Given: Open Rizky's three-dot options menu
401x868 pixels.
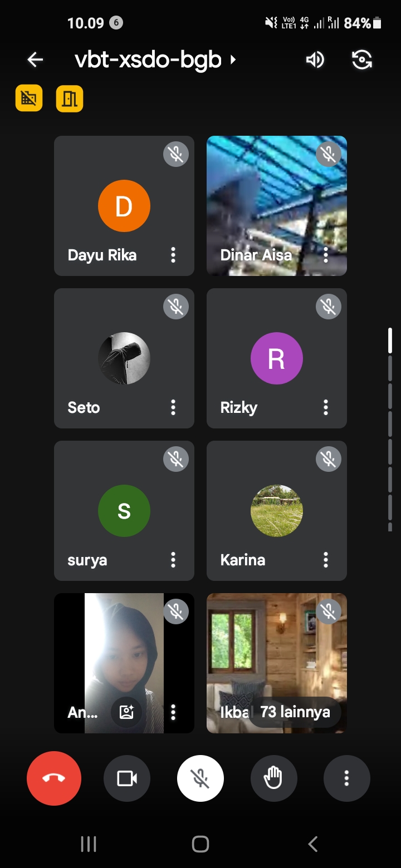Looking at the screenshot, I should 326,408.
